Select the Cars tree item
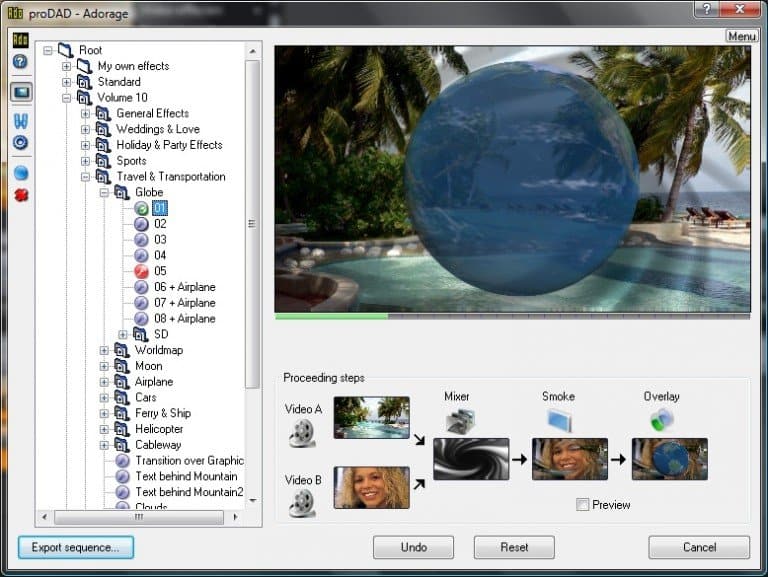 (x=145, y=397)
